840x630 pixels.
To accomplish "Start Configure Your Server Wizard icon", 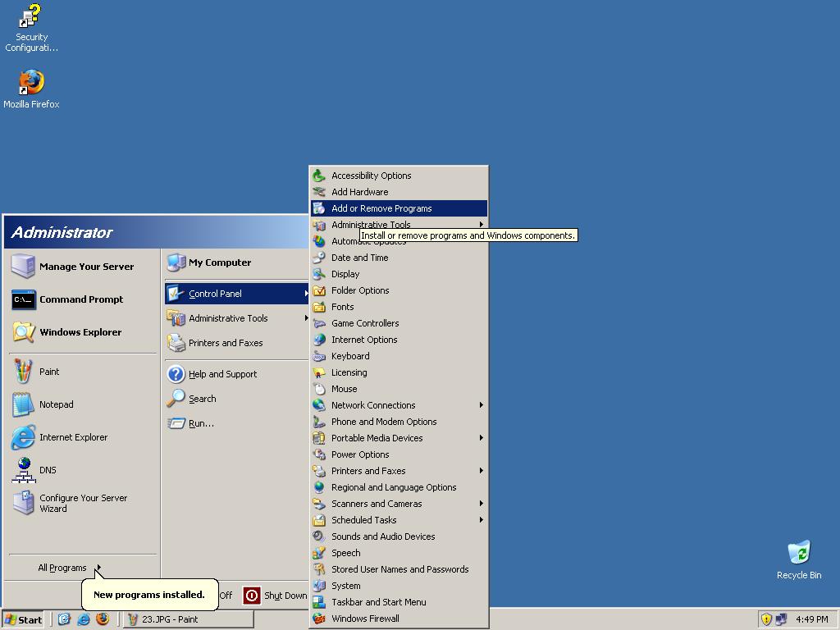I will tap(23, 503).
